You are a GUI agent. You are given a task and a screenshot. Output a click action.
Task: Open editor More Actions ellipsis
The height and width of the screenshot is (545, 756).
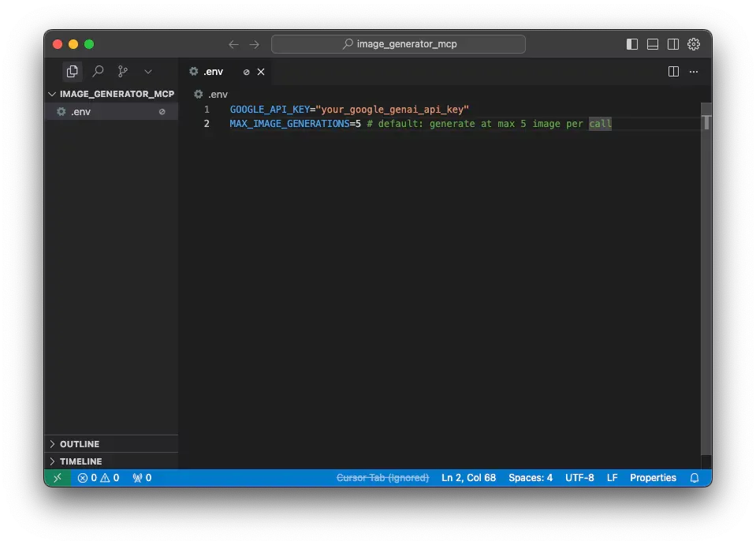point(694,72)
